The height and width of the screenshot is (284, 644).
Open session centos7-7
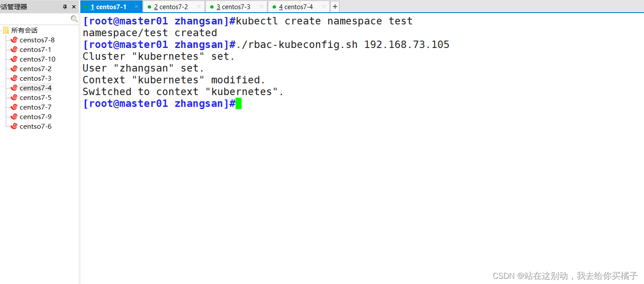pos(35,107)
